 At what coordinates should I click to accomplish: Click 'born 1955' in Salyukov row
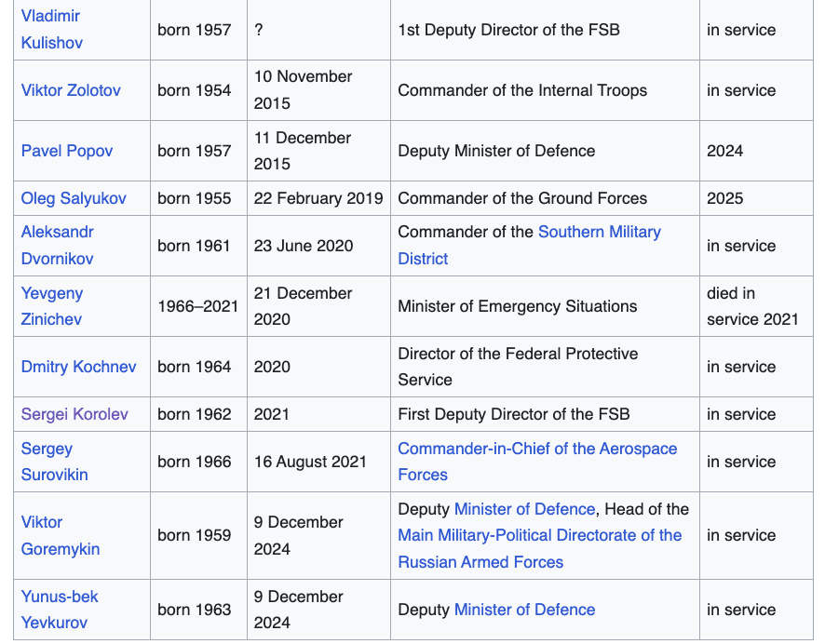[x=195, y=198]
